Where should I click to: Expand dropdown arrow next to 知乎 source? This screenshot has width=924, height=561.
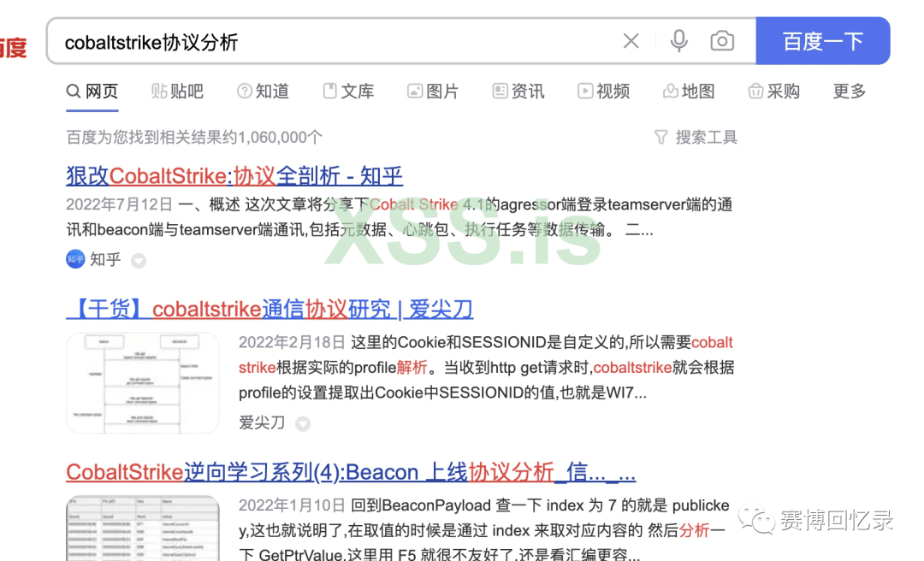tap(139, 261)
